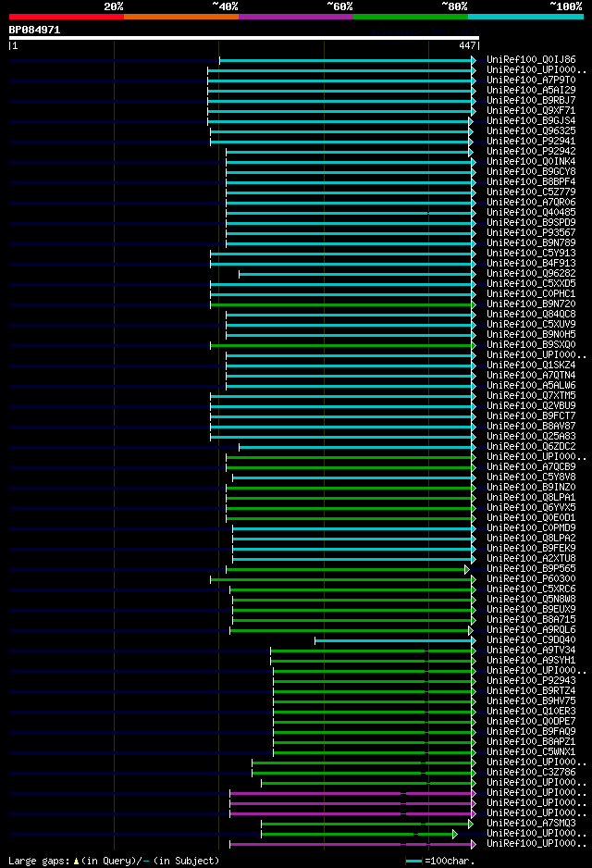Image resolution: width=592 pixels, height=868 pixels.
Task: Click the UniRef100_B9P565 label
Action: (531, 568)
